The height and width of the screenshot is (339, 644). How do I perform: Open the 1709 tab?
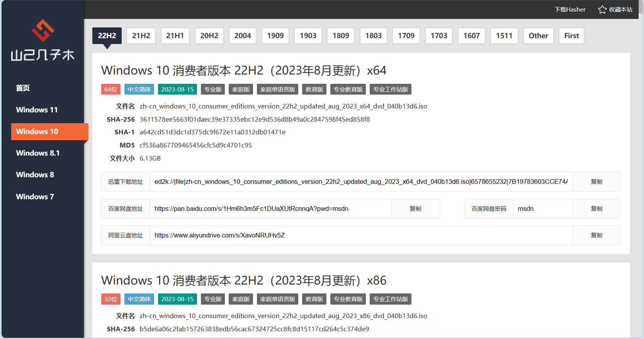[x=406, y=36]
